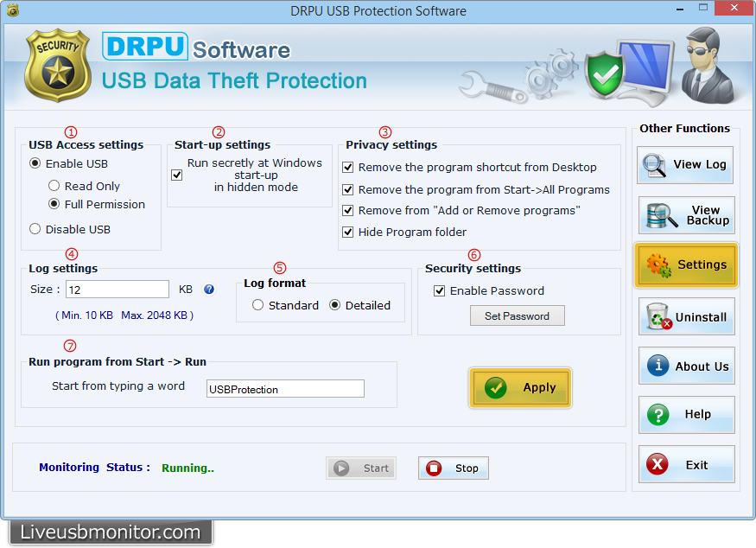Click the Apply button label
The image size is (756, 548).
click(539, 387)
